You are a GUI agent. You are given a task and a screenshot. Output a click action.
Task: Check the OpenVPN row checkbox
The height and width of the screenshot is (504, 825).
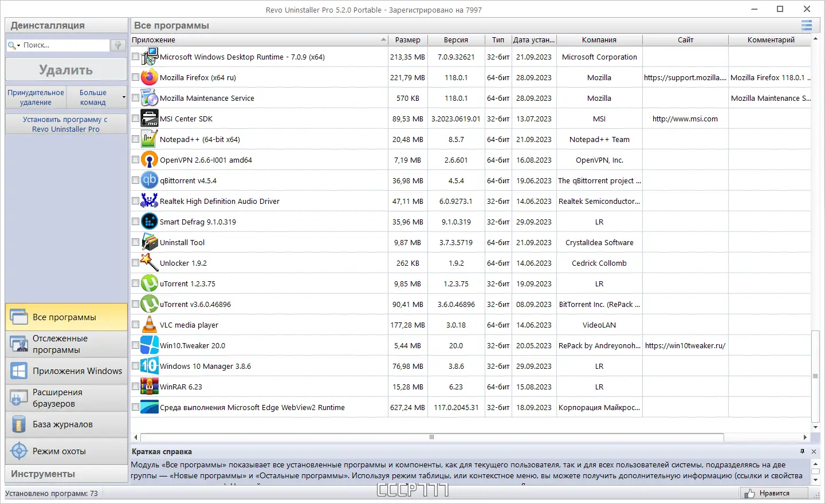135,160
